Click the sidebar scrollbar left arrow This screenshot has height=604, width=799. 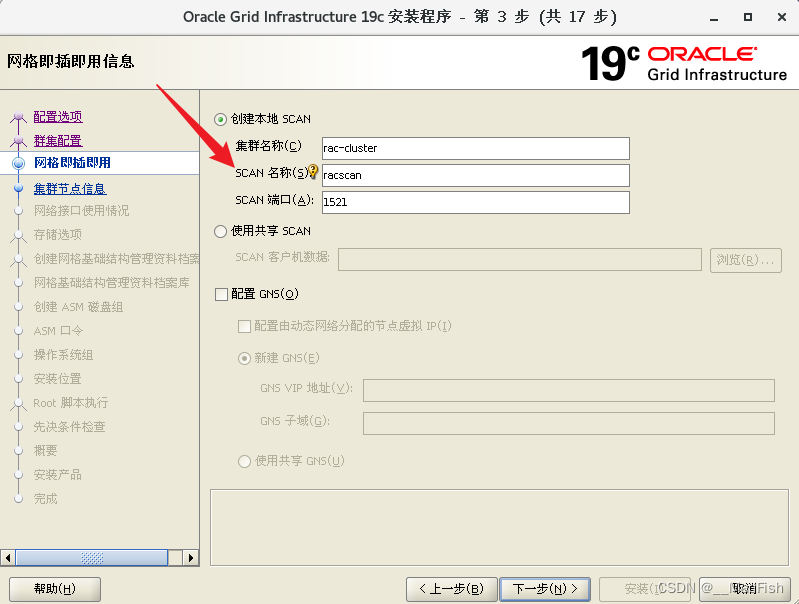coord(8,558)
